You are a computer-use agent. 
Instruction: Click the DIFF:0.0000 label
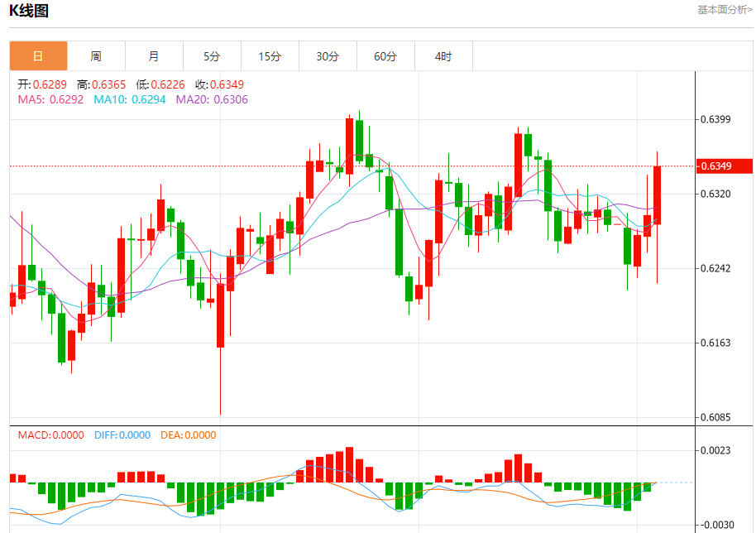[x=122, y=435]
